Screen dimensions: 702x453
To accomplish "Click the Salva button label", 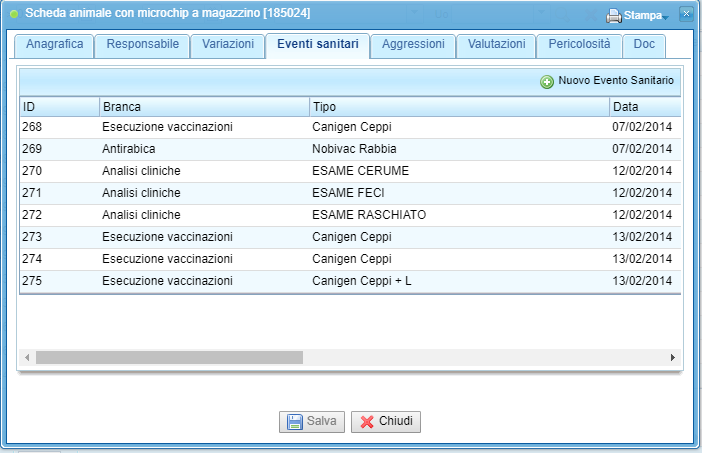I will [x=321, y=421].
